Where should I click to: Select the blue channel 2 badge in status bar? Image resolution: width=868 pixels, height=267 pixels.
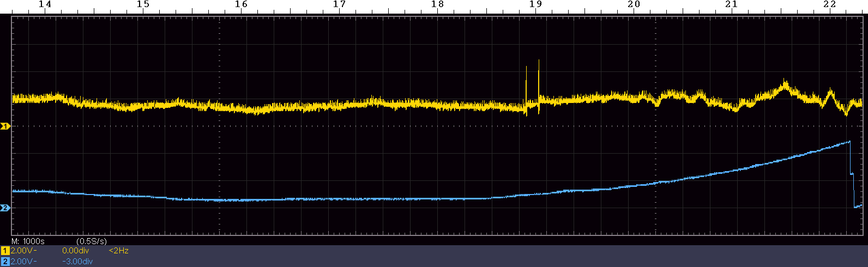(5, 261)
